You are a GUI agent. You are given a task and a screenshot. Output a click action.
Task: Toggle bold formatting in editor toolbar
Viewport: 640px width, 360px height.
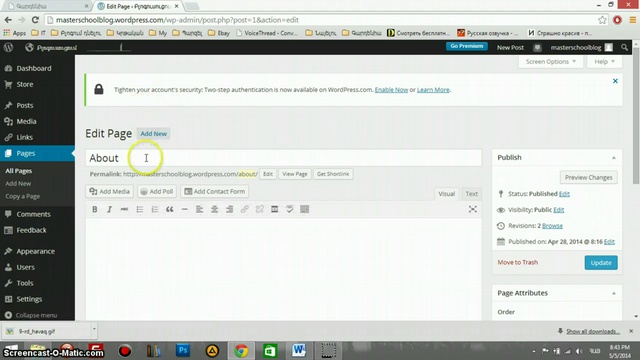tap(95, 209)
